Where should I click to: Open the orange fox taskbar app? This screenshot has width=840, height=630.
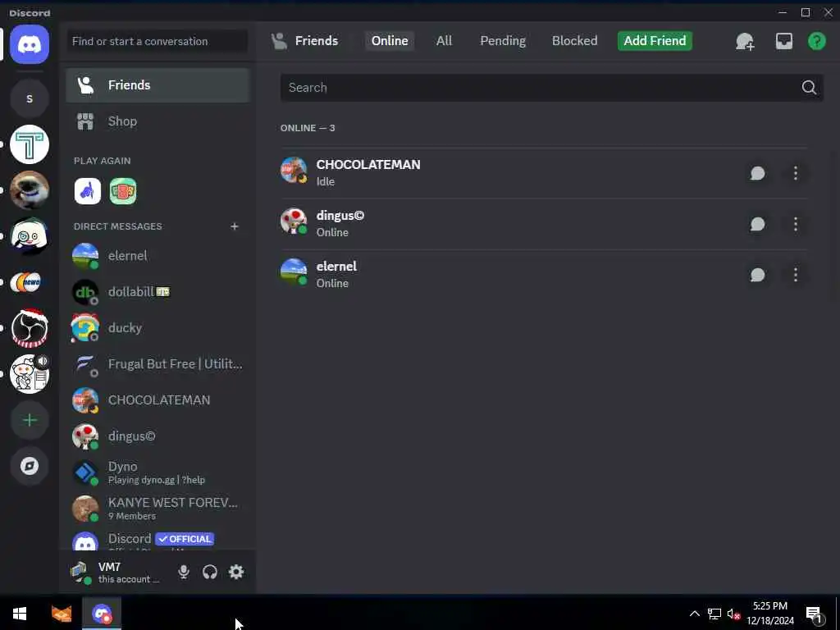coord(61,614)
